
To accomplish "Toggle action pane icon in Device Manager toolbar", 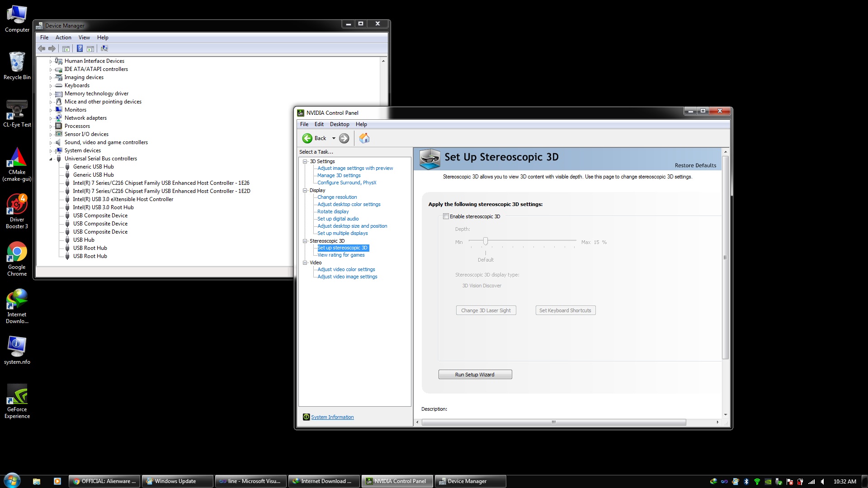I will tap(90, 49).
